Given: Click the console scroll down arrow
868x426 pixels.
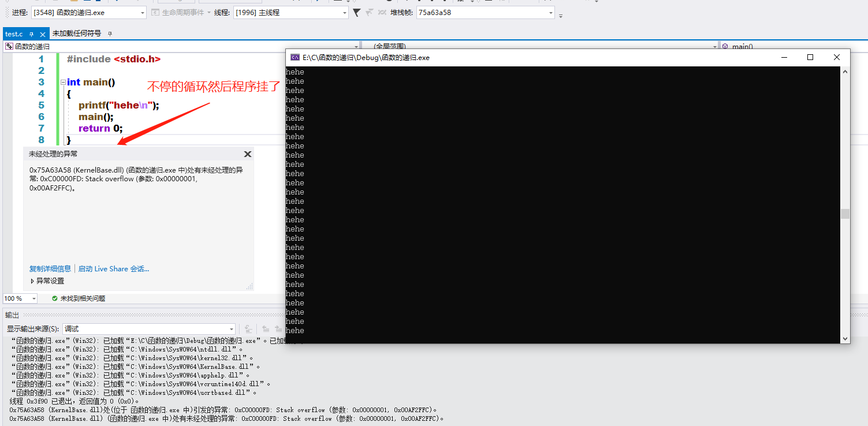Looking at the screenshot, I should point(845,339).
